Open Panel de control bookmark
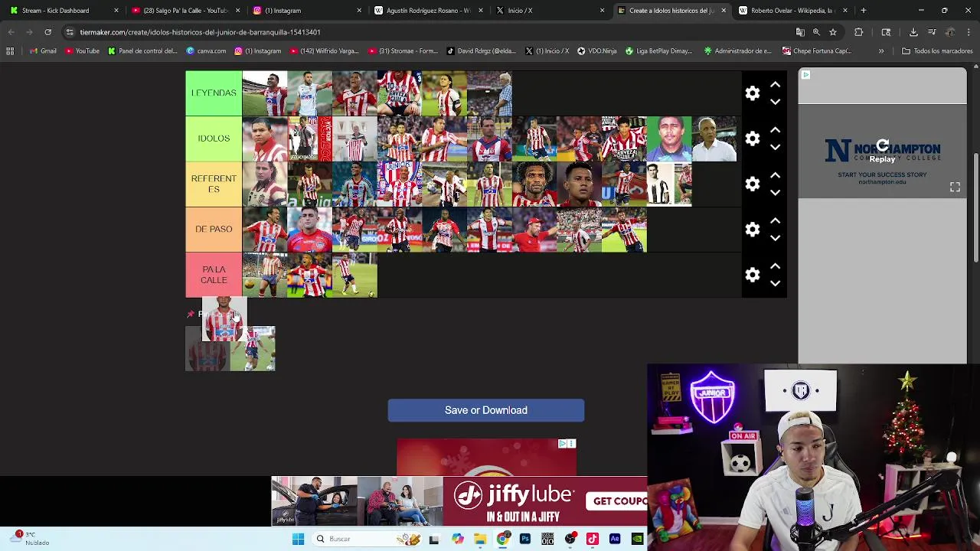 pos(142,51)
